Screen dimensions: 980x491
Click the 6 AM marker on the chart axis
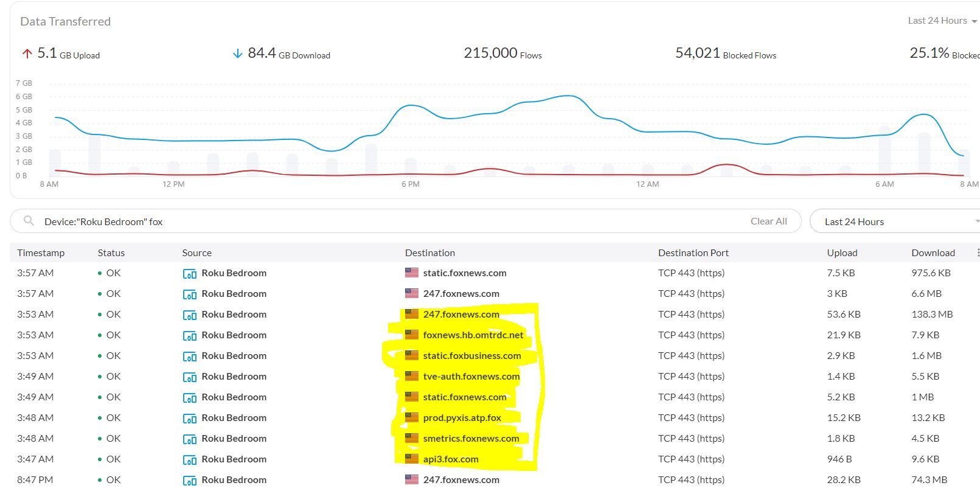pos(884,184)
